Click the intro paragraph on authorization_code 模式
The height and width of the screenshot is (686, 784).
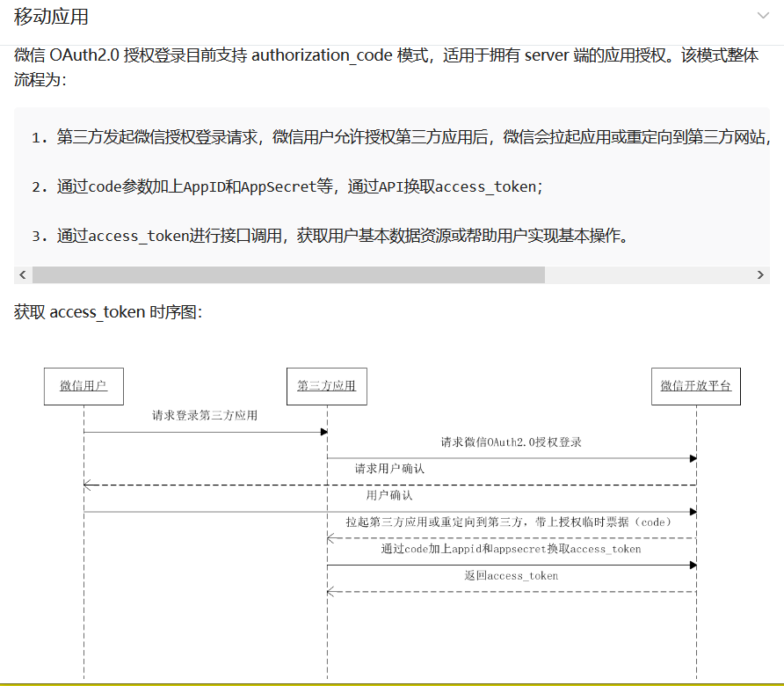pos(386,67)
